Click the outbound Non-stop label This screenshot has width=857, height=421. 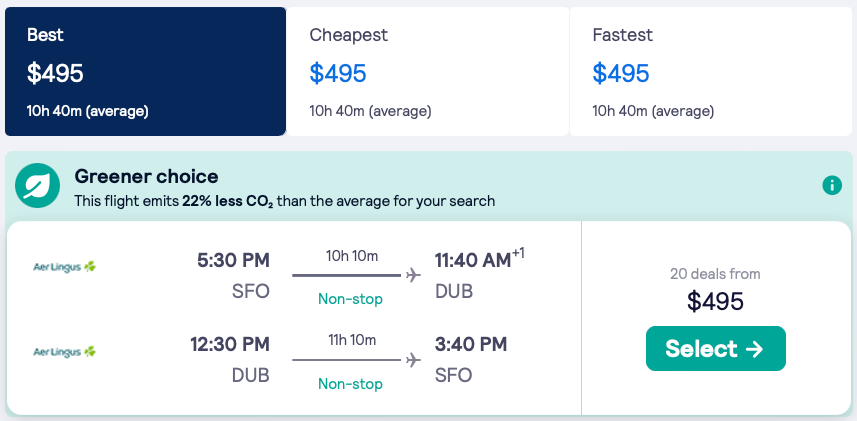click(350, 299)
